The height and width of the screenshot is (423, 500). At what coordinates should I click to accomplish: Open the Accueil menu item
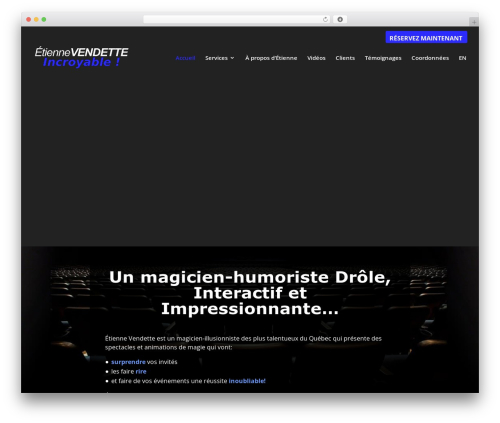tap(185, 58)
